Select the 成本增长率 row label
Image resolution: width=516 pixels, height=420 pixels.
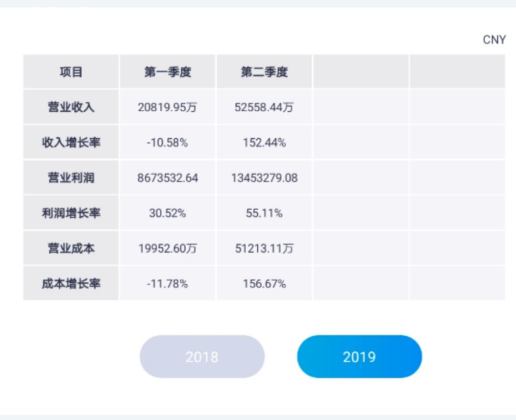(70, 283)
